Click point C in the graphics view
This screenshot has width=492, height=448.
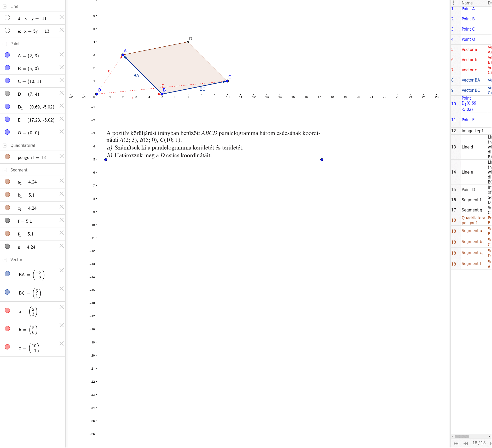(227, 81)
